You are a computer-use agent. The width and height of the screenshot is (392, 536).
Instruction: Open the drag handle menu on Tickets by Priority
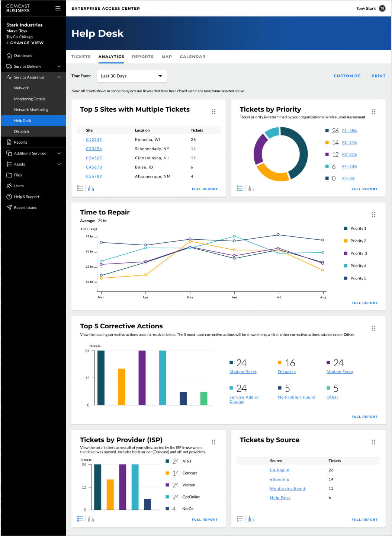(373, 112)
